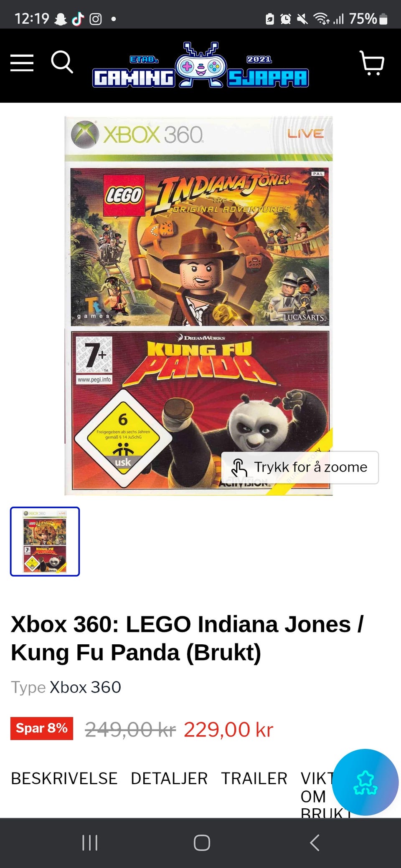
Task: Switch to the TRAILER tab
Action: (x=254, y=778)
